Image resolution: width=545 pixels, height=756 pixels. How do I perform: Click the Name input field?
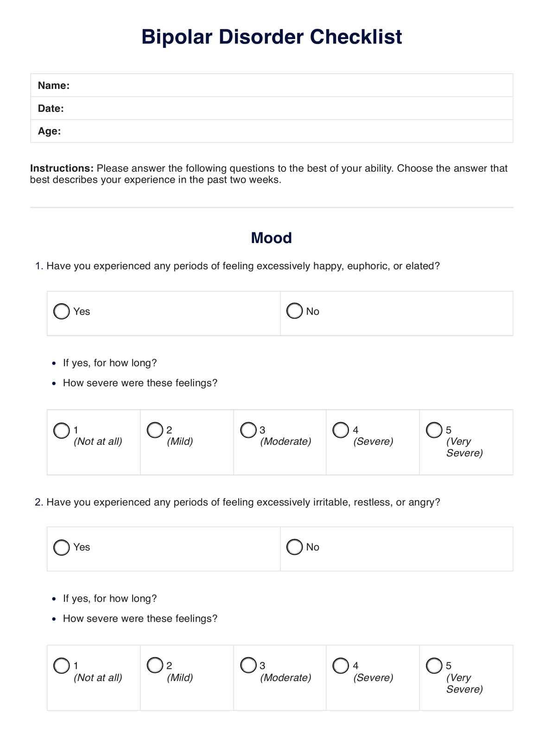click(x=287, y=85)
